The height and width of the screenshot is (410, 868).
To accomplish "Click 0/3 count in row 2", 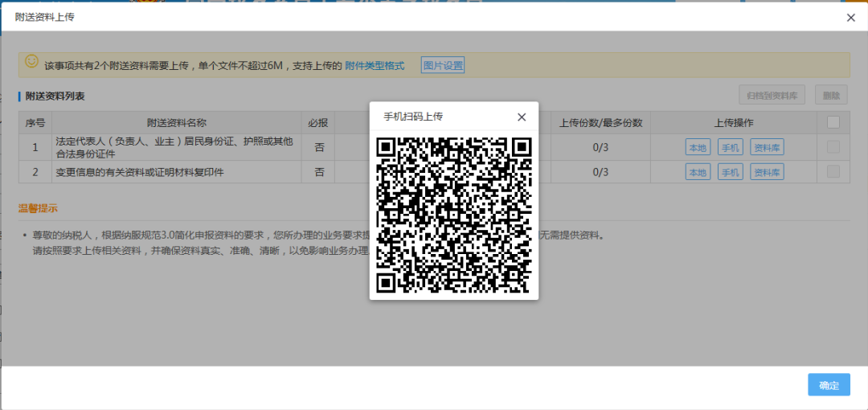I will (600, 172).
